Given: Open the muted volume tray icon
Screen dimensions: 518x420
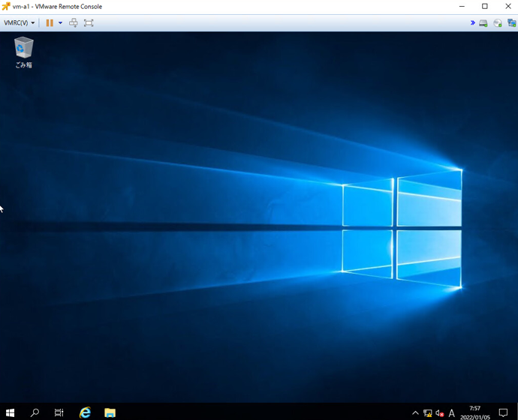Looking at the screenshot, I should pos(439,413).
